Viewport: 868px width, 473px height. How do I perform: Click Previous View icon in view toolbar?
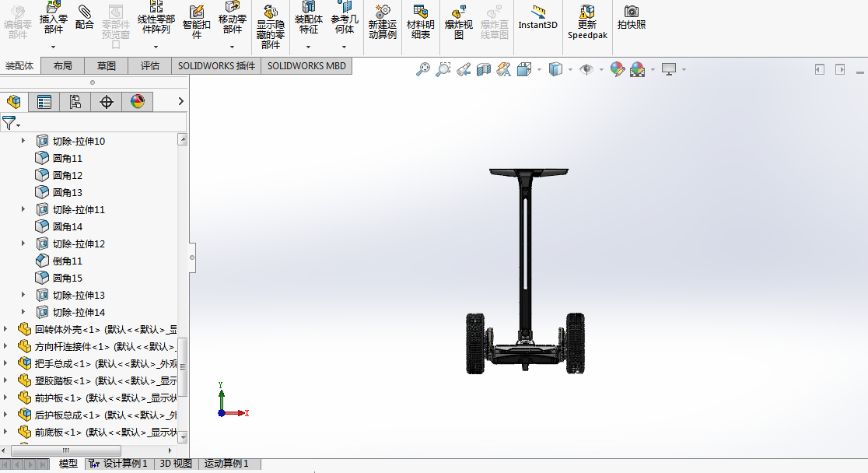(464, 69)
